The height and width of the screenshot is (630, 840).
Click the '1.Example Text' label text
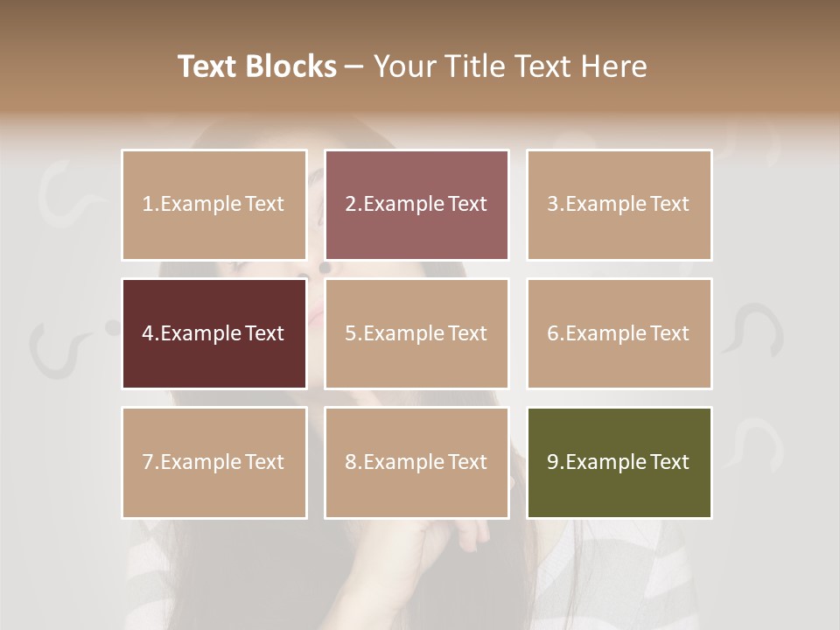pos(213,204)
